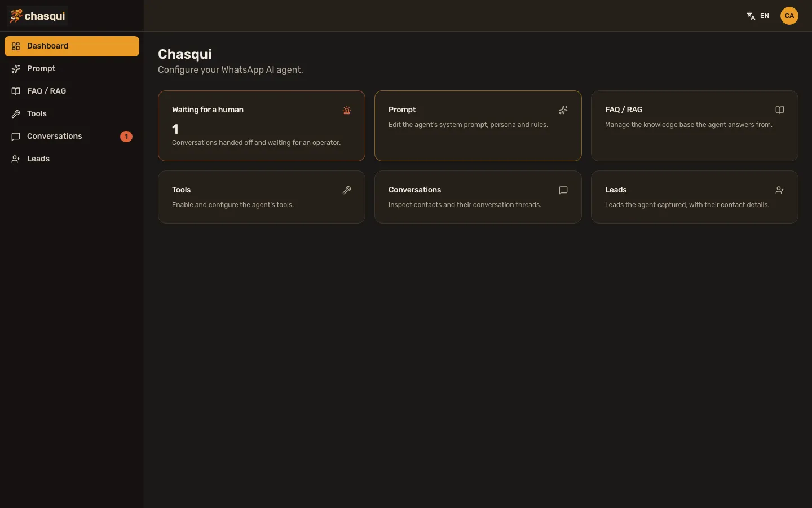
Task: Click 'Conversations handed off and waiting for an operator.'
Action: tap(257, 143)
